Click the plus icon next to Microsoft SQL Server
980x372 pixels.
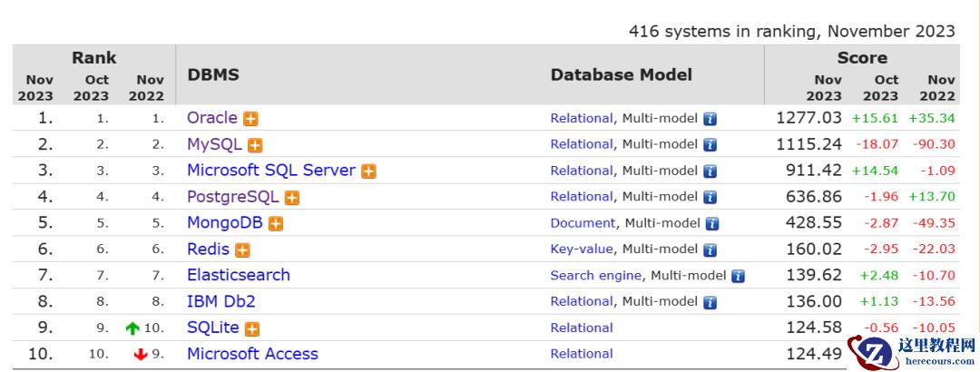(368, 171)
